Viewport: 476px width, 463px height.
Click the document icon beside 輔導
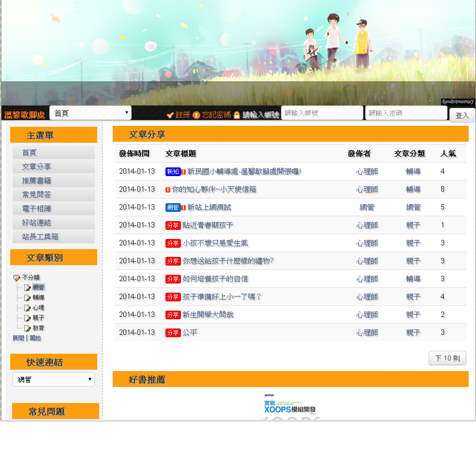[x=28, y=298]
